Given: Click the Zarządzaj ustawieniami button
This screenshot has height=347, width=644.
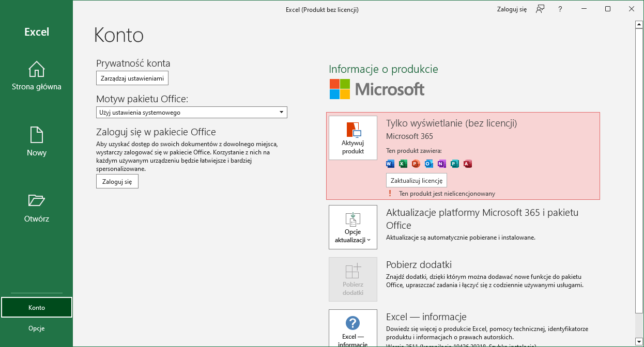Looking at the screenshot, I should point(132,78).
